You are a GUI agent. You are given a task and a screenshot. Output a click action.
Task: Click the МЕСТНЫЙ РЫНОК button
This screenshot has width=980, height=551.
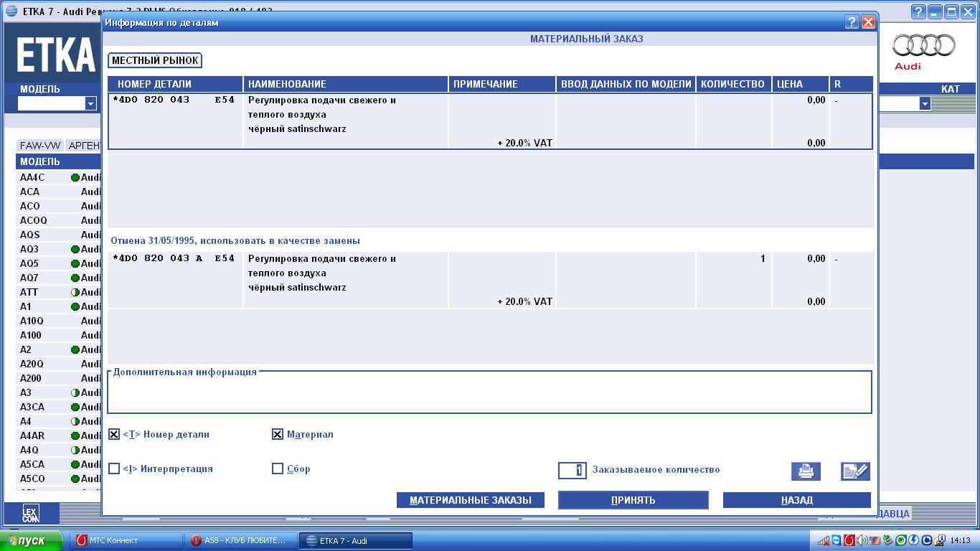pos(155,61)
